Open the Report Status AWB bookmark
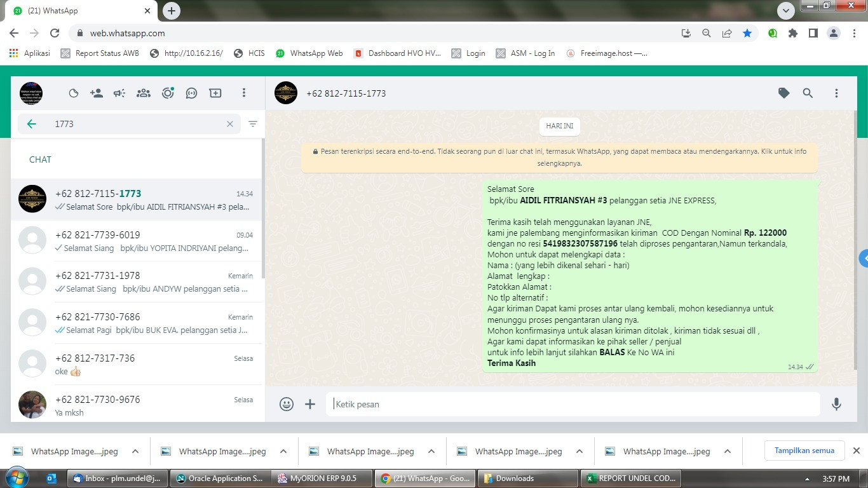 point(100,53)
